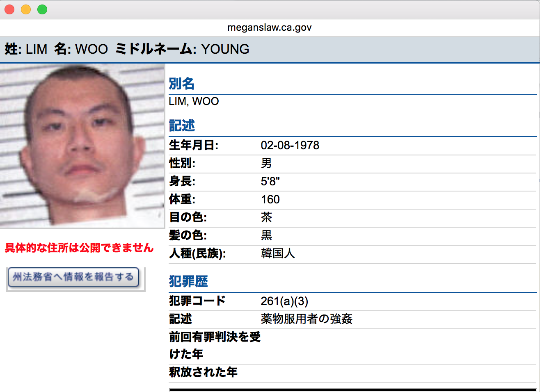Click the 釈放された年 label
540x392 pixels.
(x=203, y=372)
